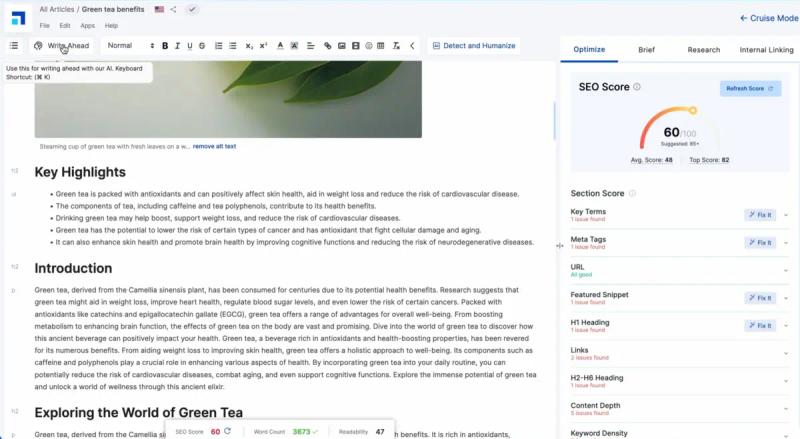The height and width of the screenshot is (439, 800).
Task: Select the Brief tab
Action: click(x=646, y=50)
